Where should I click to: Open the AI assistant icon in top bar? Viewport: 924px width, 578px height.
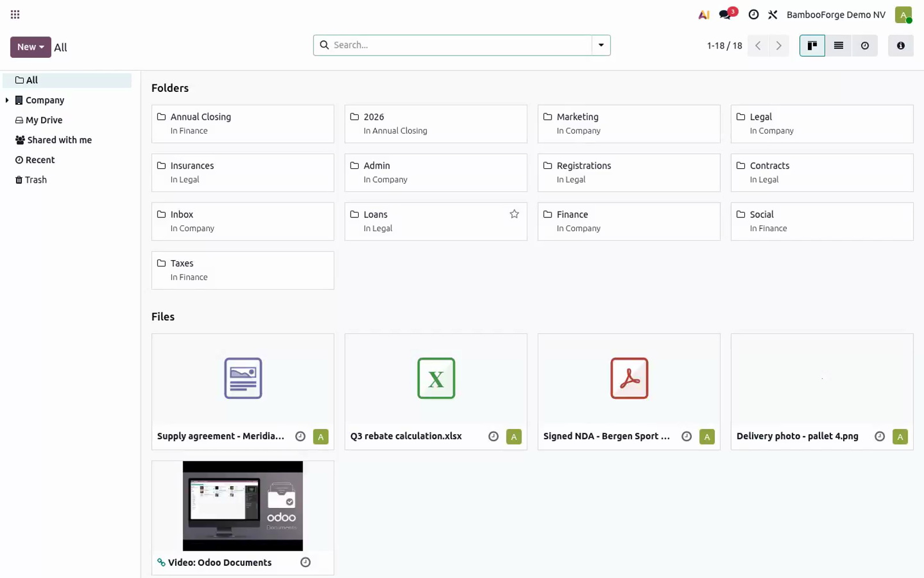click(703, 14)
